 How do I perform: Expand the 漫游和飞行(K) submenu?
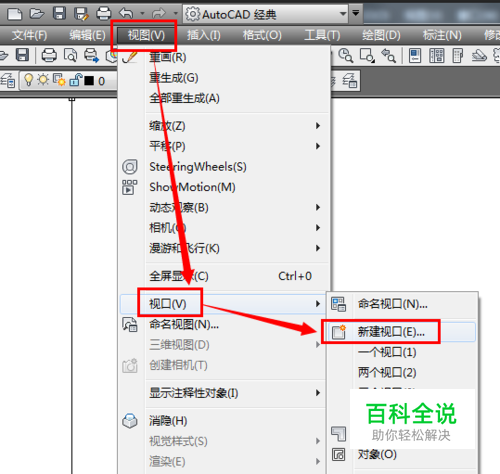tap(224, 248)
